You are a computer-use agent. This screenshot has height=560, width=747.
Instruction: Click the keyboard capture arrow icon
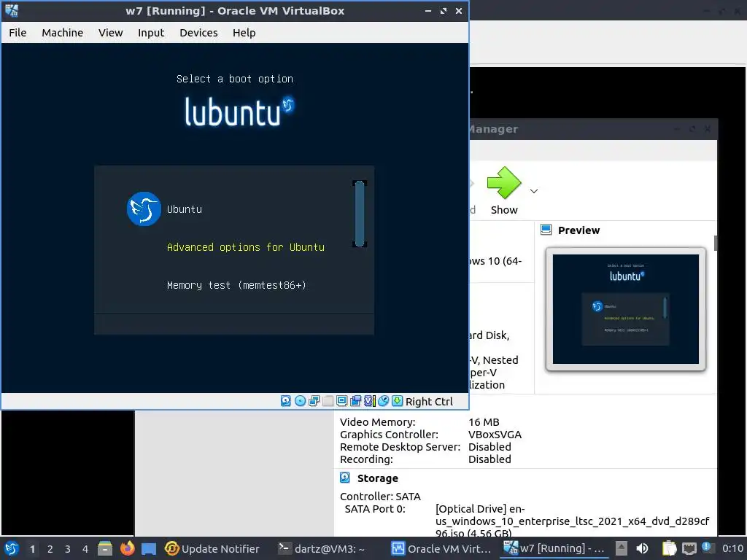point(398,402)
